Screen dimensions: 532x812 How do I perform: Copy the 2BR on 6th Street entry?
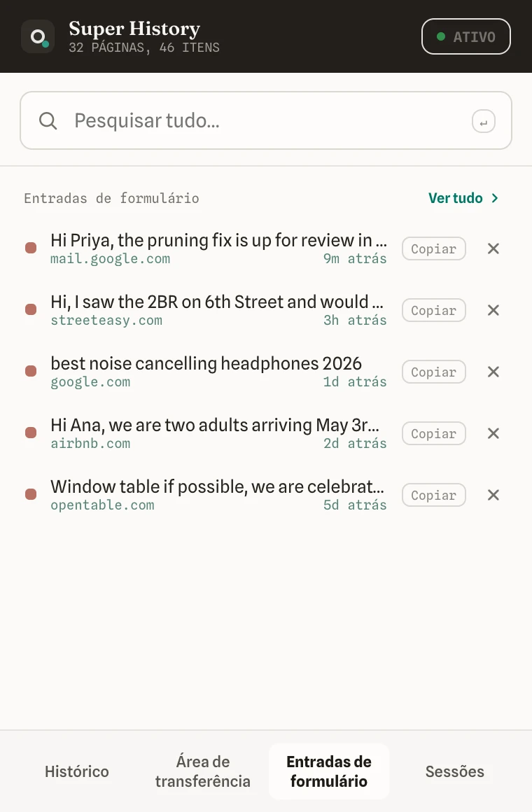click(433, 310)
